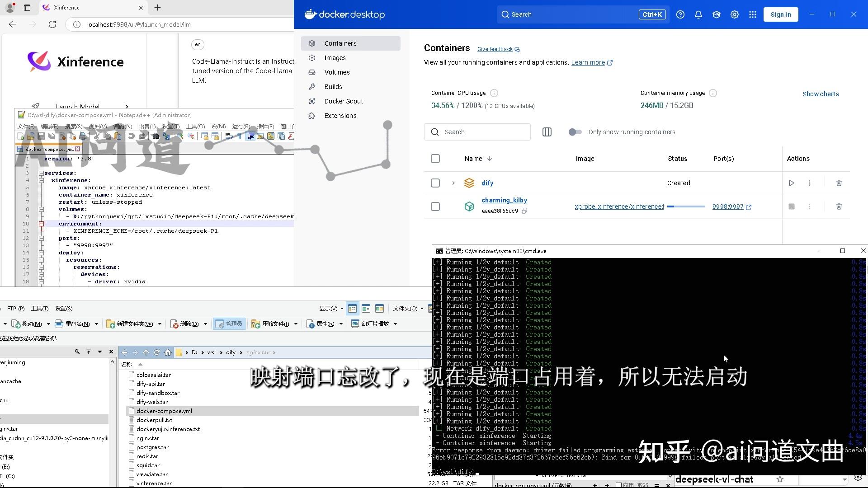
Task: Enable the Only show running containers toggle
Action: coord(575,132)
